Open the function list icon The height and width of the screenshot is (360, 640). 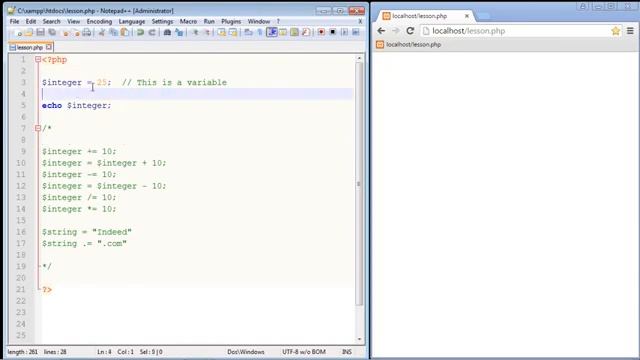[x=306, y=32]
